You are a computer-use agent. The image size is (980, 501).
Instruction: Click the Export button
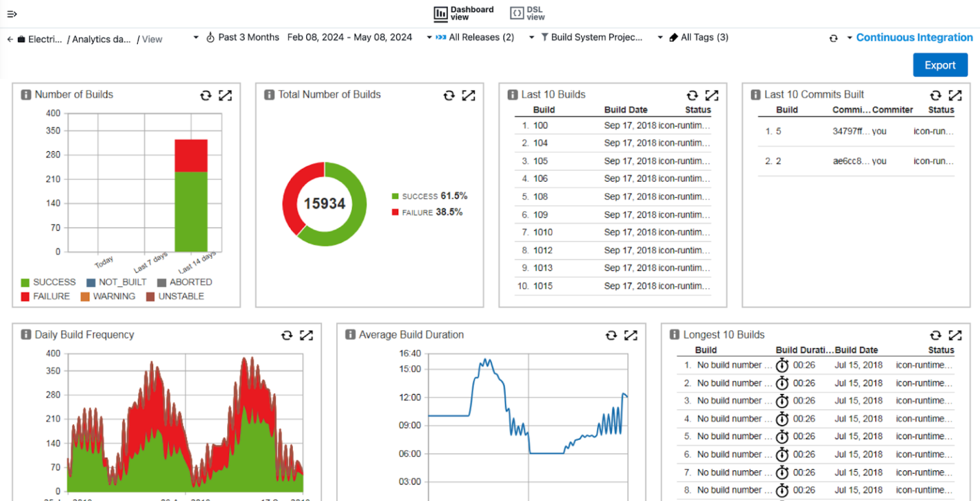(940, 64)
